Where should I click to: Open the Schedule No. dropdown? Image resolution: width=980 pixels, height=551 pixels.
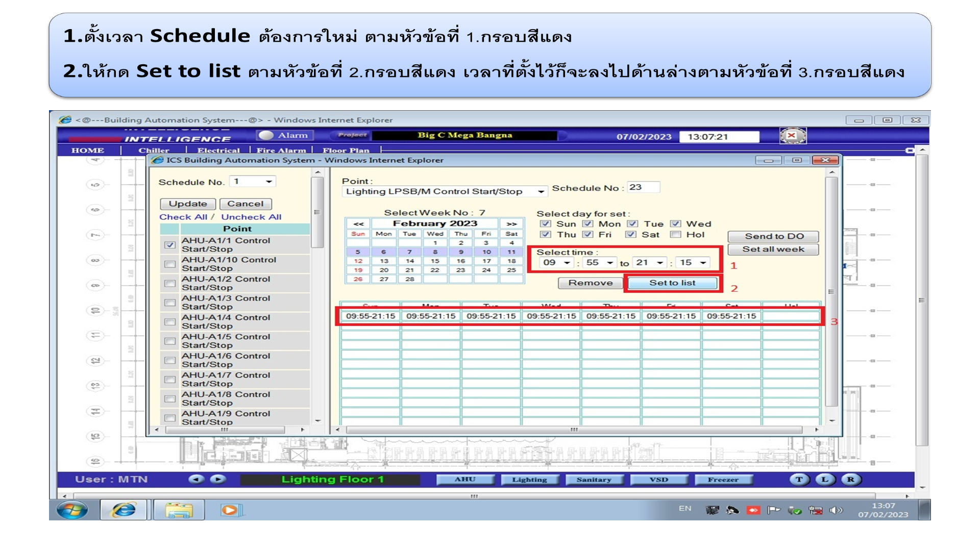tap(253, 182)
